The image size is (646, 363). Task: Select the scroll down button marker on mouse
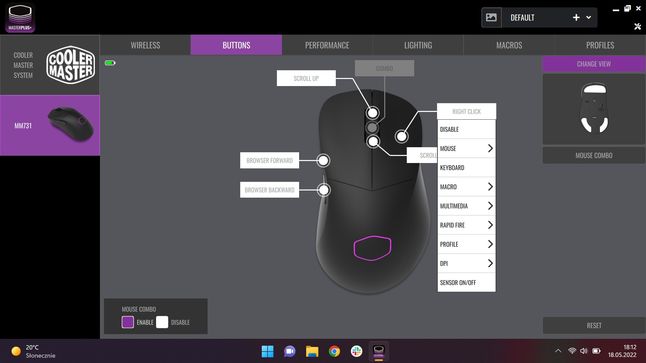[x=373, y=142]
